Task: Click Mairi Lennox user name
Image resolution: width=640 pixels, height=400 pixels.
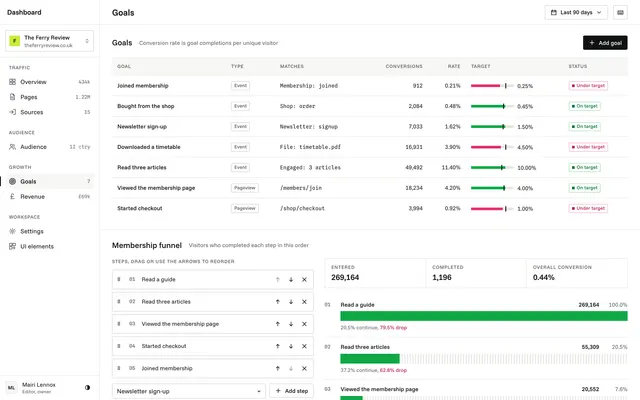Action: [39, 384]
